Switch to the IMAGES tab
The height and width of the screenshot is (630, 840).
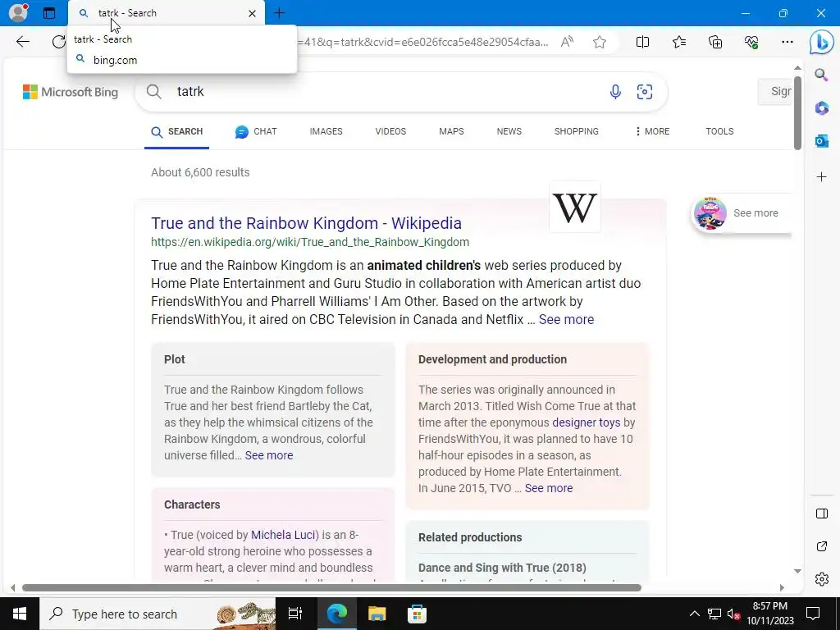[x=326, y=132]
